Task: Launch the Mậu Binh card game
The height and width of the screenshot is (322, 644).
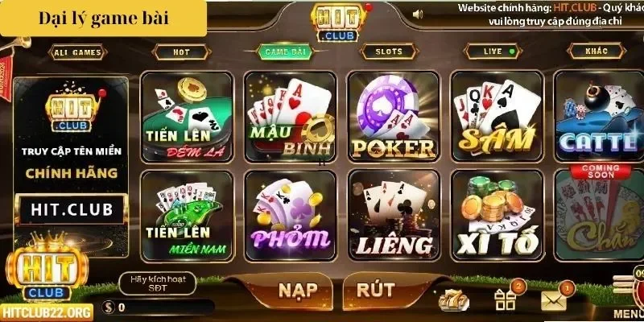Action: 291,117
